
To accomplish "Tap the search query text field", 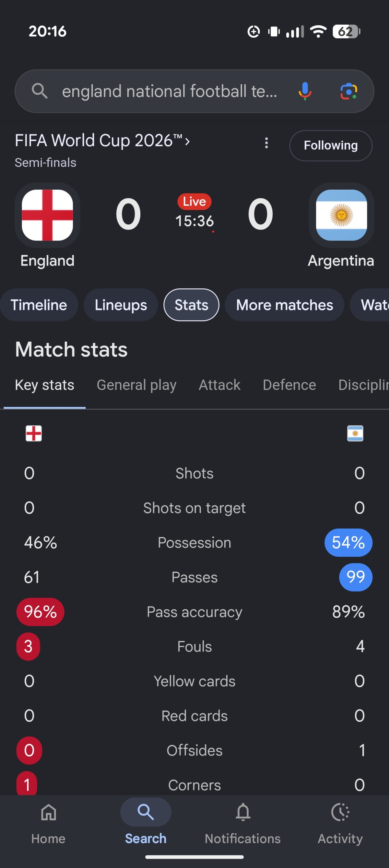I will tap(170, 91).
